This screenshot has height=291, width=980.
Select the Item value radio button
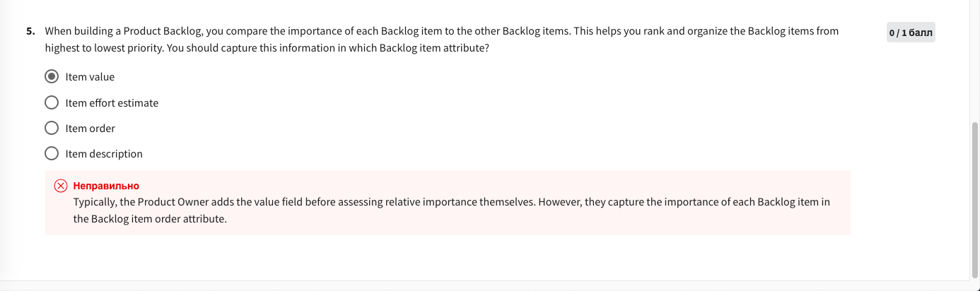coord(52,76)
